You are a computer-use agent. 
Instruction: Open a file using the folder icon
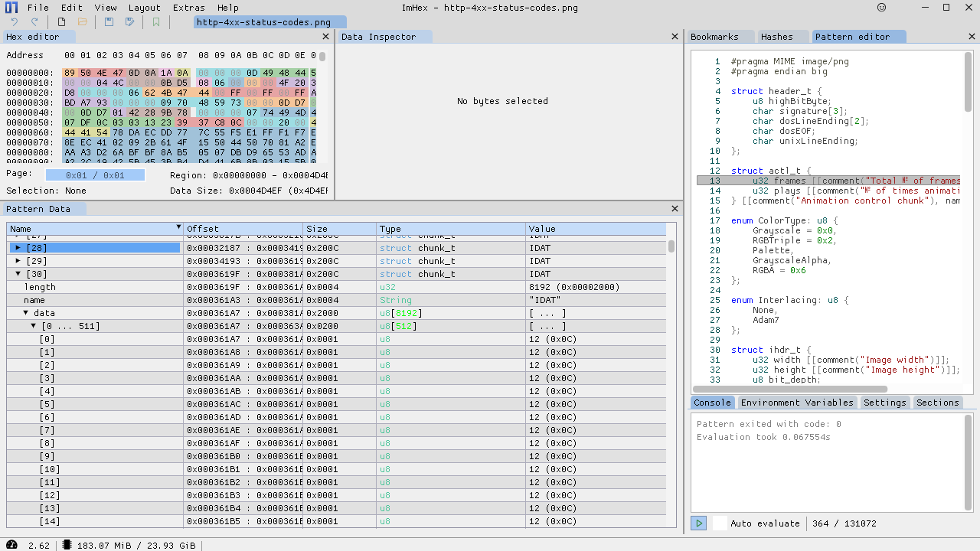coord(82,22)
